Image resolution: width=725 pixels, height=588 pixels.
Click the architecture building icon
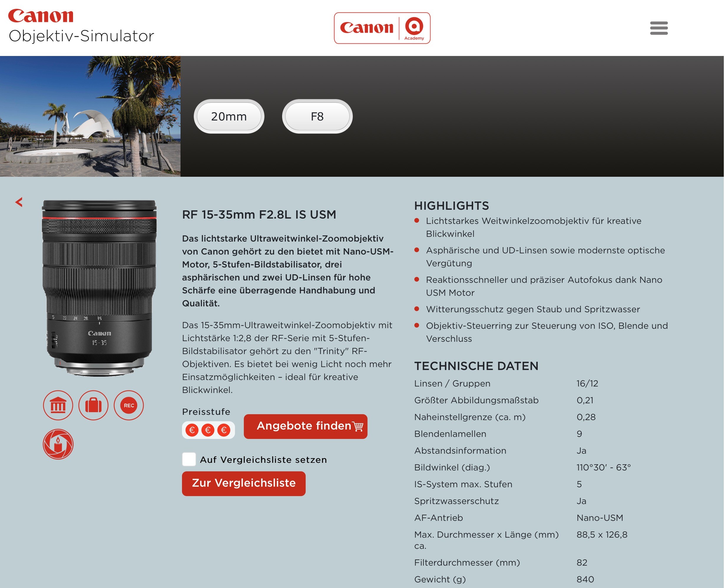[x=58, y=405]
